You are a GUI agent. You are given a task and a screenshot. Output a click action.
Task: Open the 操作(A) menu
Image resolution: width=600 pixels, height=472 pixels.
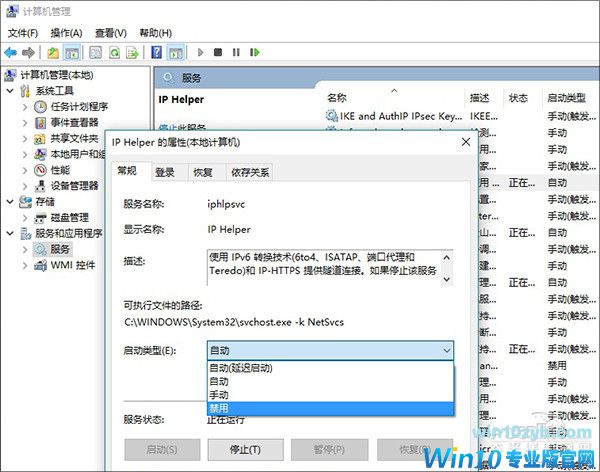[66, 33]
